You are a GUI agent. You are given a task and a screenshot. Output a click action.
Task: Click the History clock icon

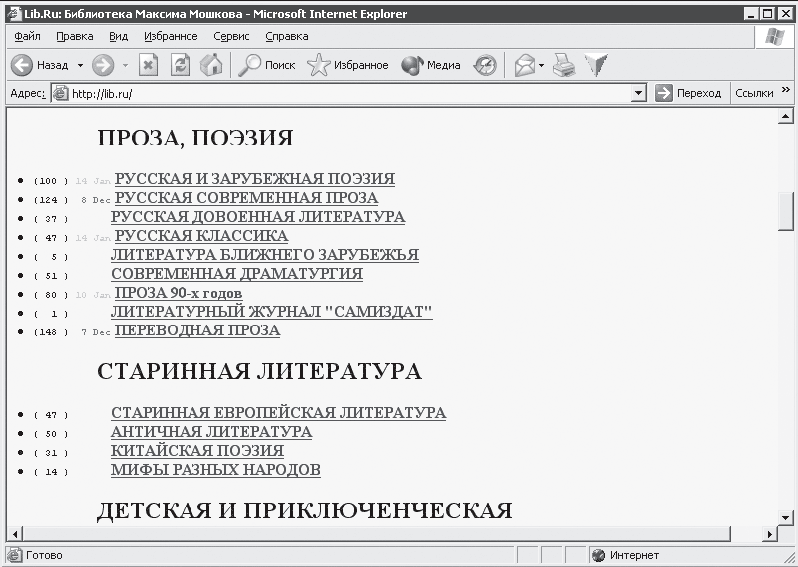coord(485,65)
